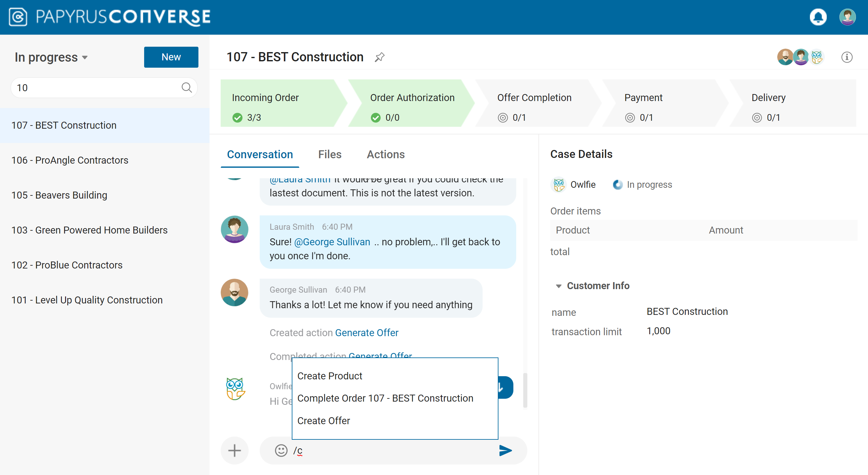Click the Create Product menu option
868x475 pixels.
point(330,376)
